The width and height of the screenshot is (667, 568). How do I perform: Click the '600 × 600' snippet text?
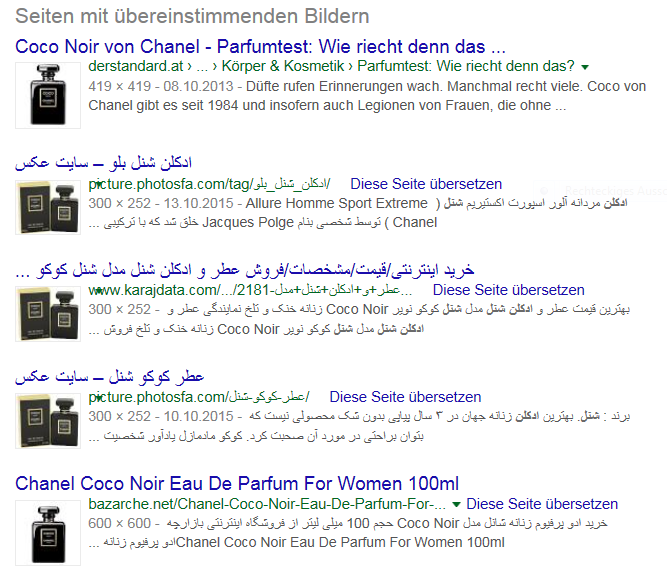(120, 523)
